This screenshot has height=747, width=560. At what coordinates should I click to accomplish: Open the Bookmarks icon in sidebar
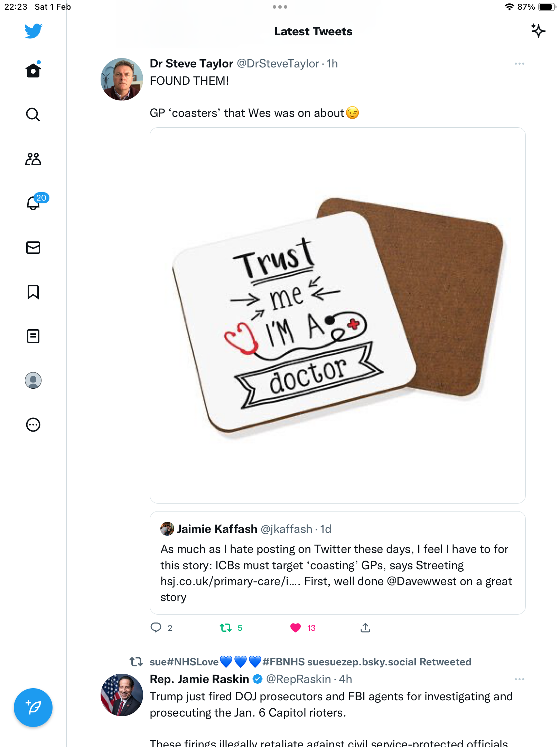click(x=33, y=292)
